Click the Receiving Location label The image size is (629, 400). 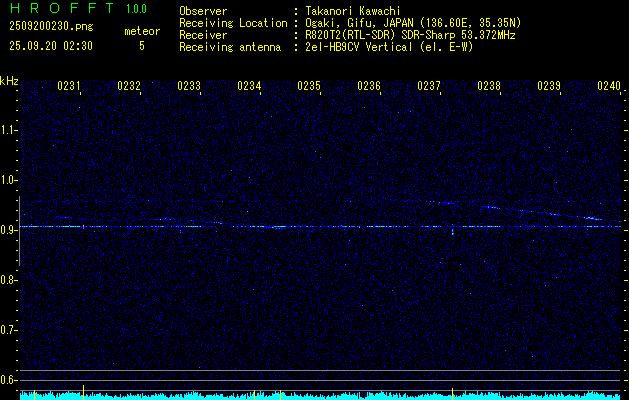click(x=233, y=23)
